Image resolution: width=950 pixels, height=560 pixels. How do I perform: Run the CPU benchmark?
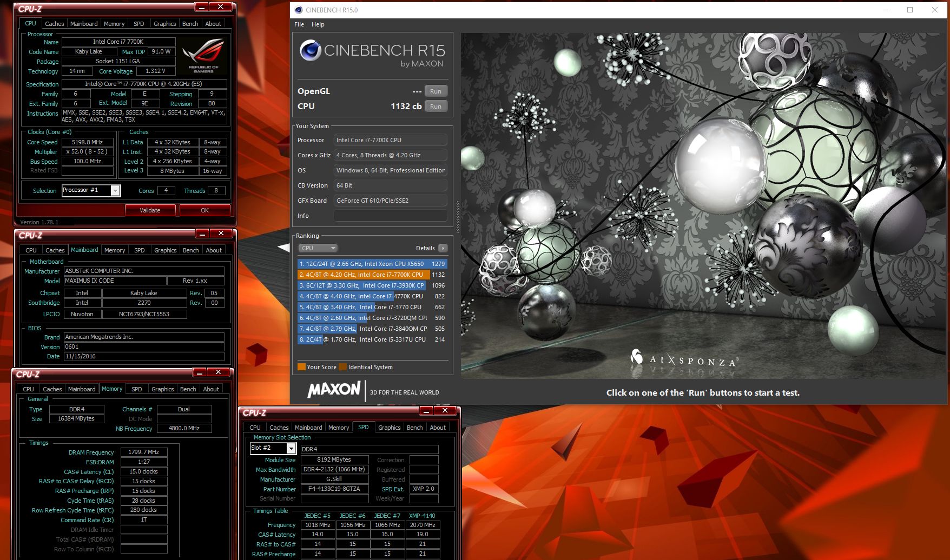pyautogui.click(x=436, y=106)
